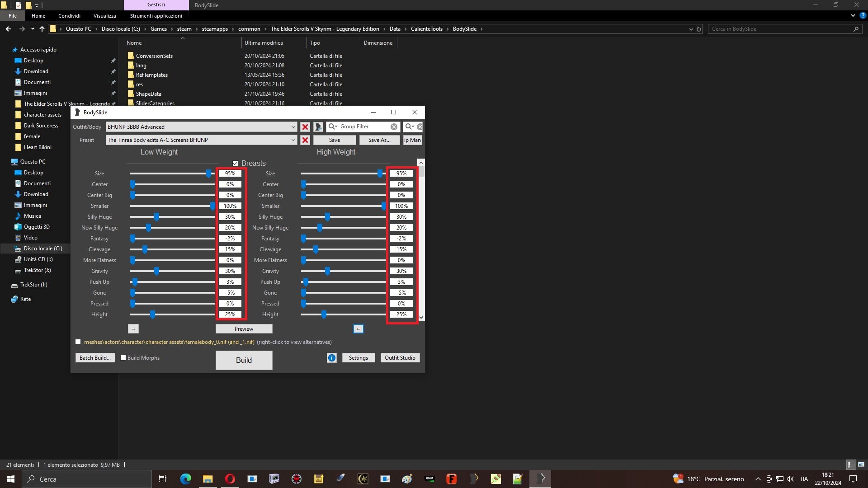The width and height of the screenshot is (868, 488).
Task: Open Strumenti applicazioni tab
Action: pos(156,16)
